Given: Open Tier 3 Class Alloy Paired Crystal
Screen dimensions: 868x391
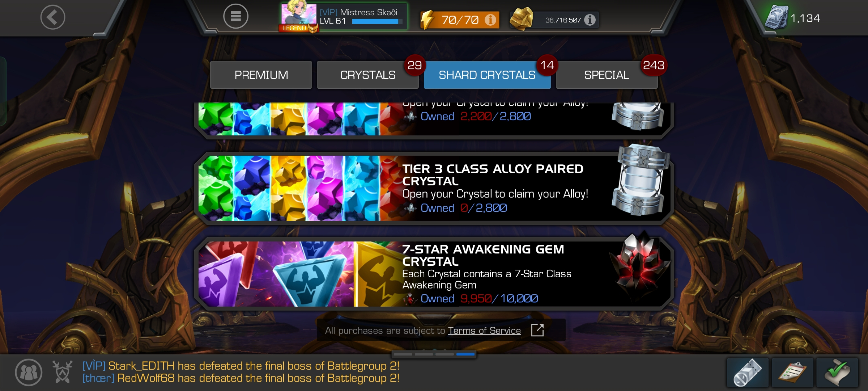Looking at the screenshot, I should (x=434, y=188).
